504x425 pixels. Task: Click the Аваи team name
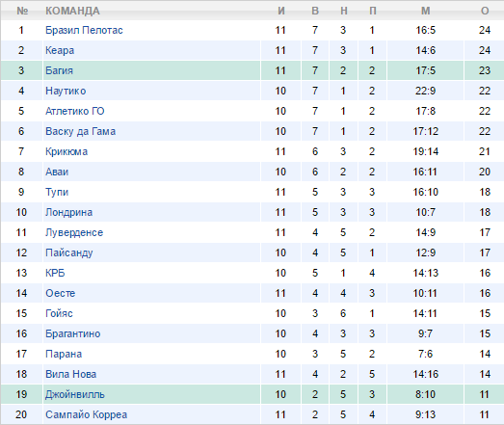coord(57,172)
